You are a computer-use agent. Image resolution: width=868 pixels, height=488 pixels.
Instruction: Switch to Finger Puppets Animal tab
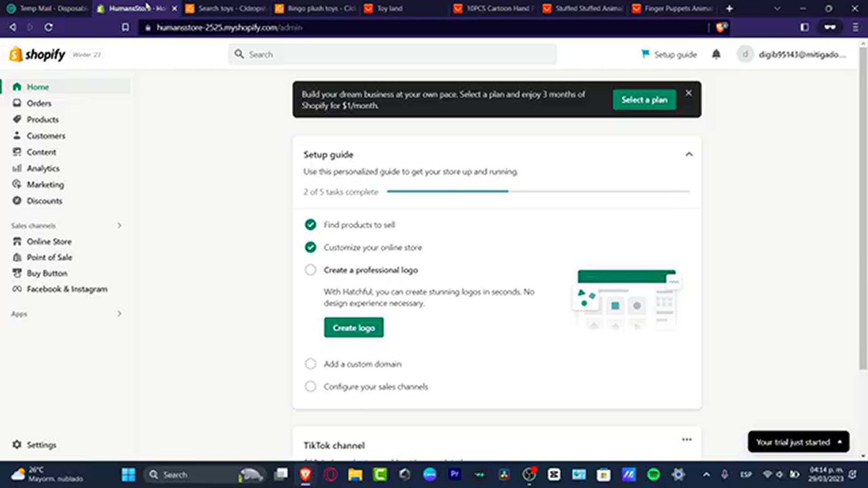672,8
